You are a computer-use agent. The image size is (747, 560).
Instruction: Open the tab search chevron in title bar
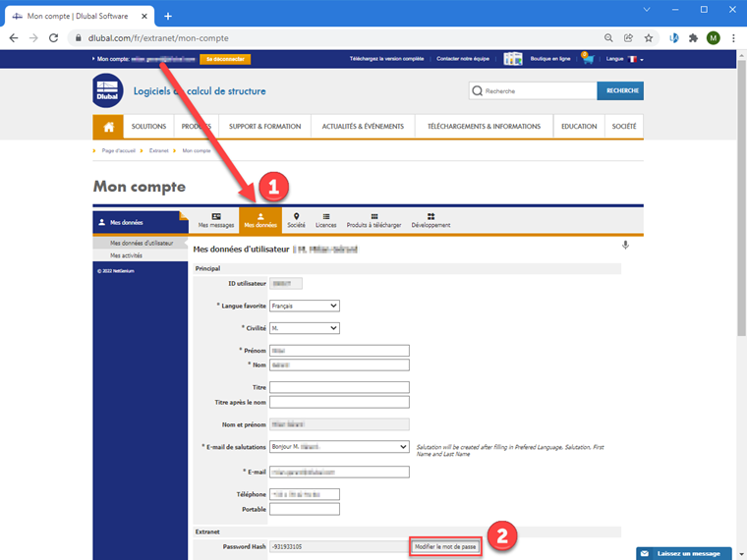tap(647, 10)
